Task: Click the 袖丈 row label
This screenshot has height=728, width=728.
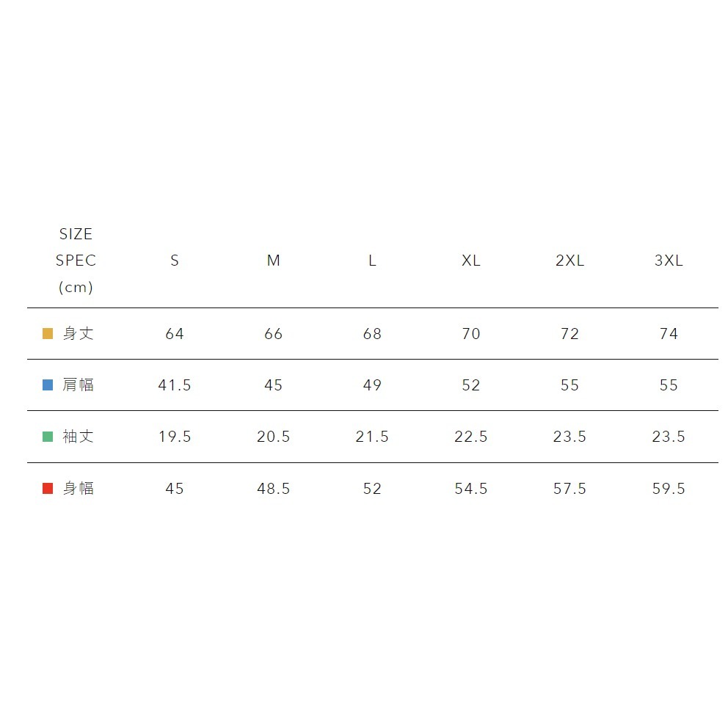Action: (79, 437)
